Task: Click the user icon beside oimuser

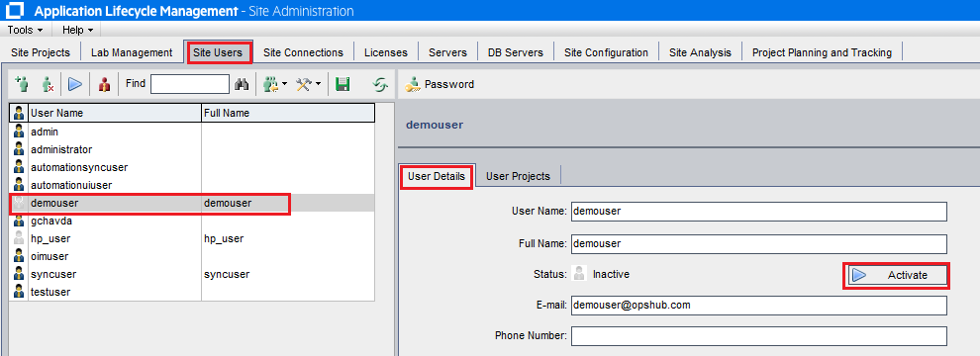Action: [19, 256]
